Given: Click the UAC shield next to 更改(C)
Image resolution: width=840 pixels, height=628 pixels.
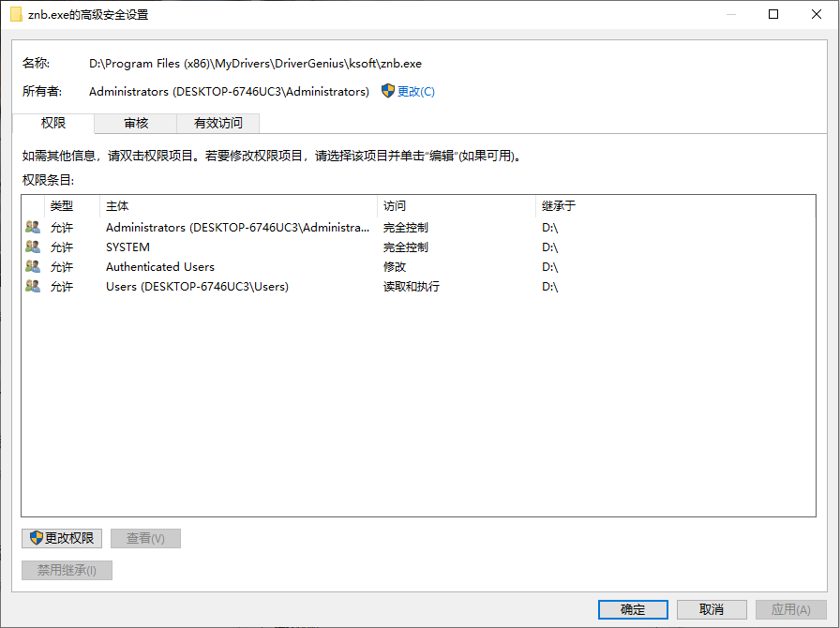Looking at the screenshot, I should coord(387,91).
